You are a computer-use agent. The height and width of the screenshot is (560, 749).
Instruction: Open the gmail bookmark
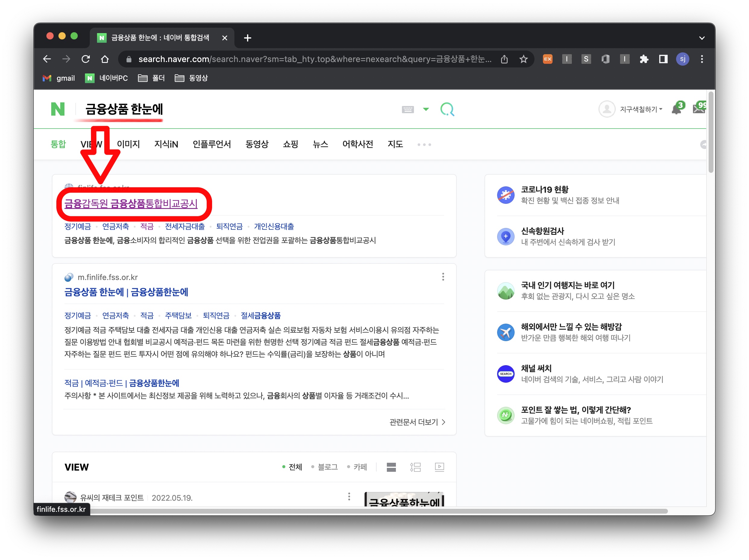coord(58,78)
